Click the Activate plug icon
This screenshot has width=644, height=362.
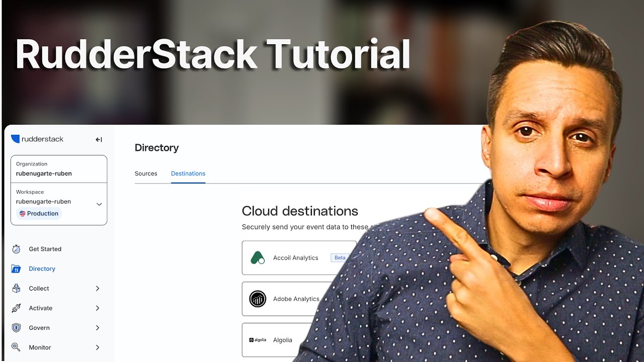[x=16, y=308]
